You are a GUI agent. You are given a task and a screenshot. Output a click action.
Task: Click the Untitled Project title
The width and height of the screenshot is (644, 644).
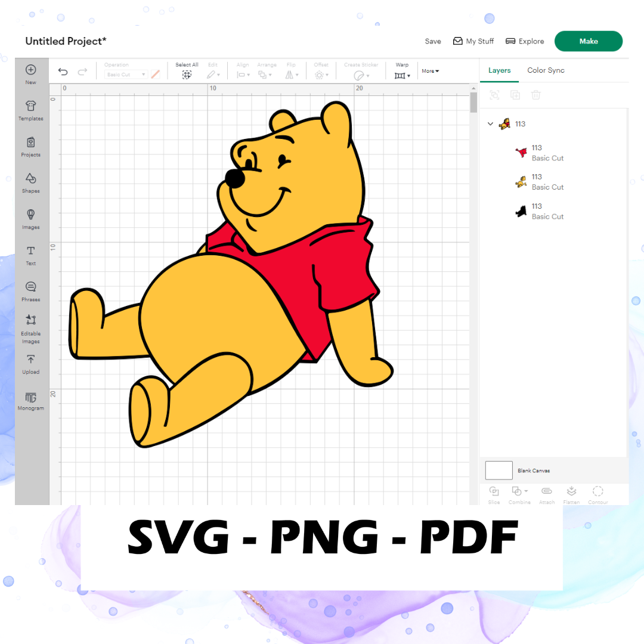tap(66, 41)
